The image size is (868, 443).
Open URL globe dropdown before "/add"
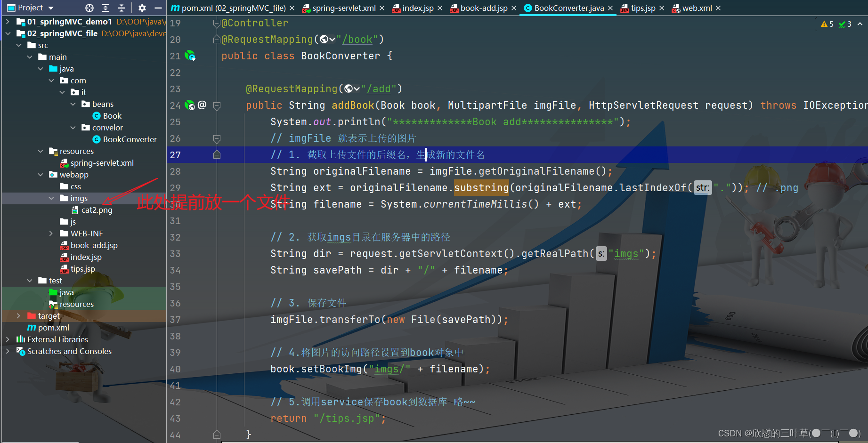point(352,89)
